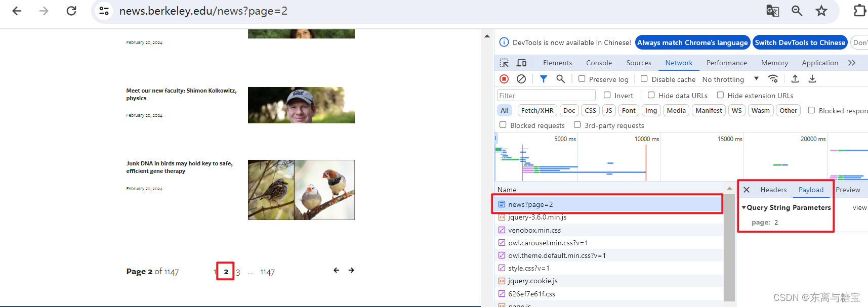The height and width of the screenshot is (307, 868).
Task: Toggle 3rd-party requests checkbox
Action: coord(577,125)
